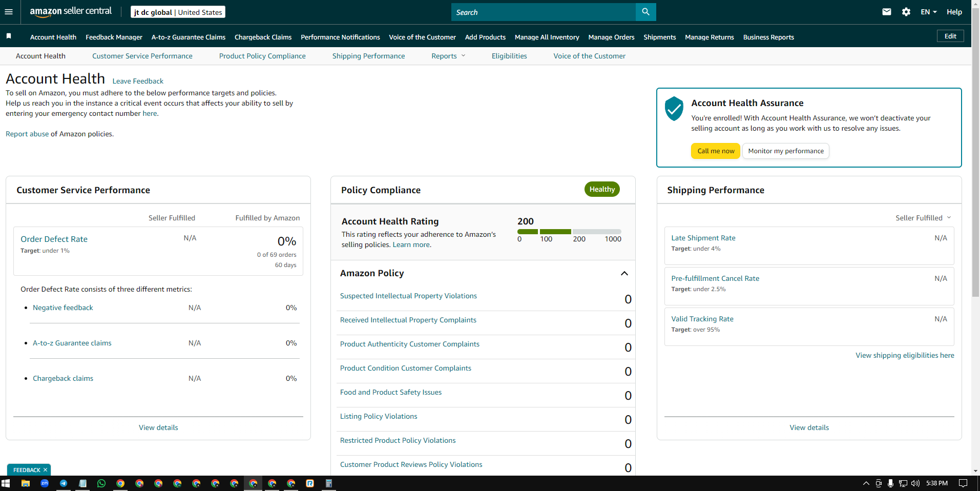Open Chargeback Claims menu item
Screen dimensions: 980x491
pyautogui.click(x=263, y=37)
